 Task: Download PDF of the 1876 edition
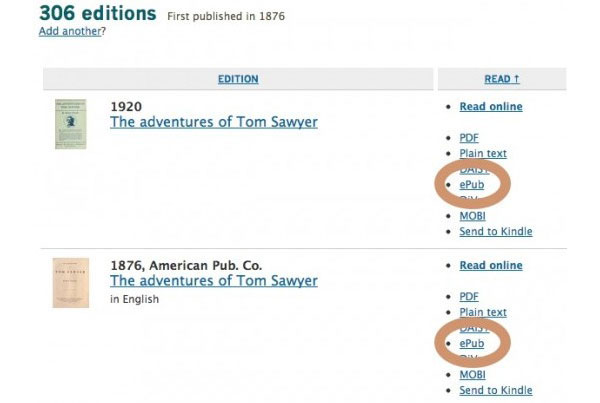tap(469, 297)
